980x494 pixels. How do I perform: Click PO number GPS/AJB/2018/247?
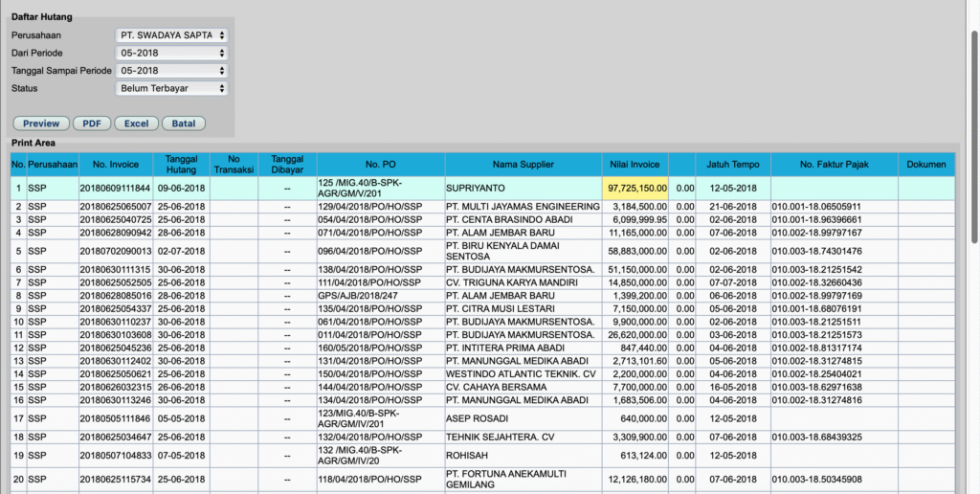tap(358, 296)
